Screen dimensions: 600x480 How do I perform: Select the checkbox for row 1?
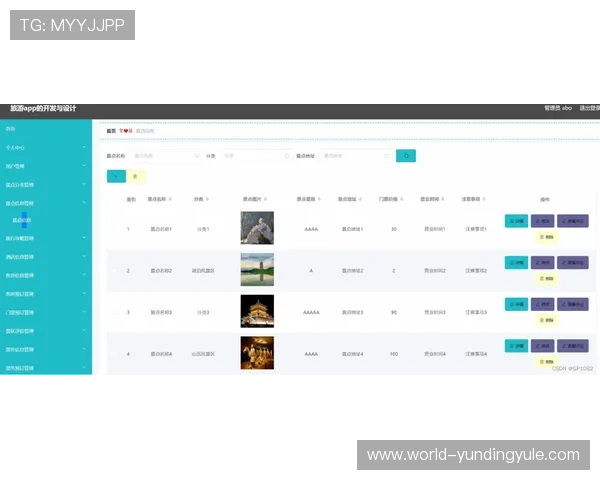[x=113, y=229]
